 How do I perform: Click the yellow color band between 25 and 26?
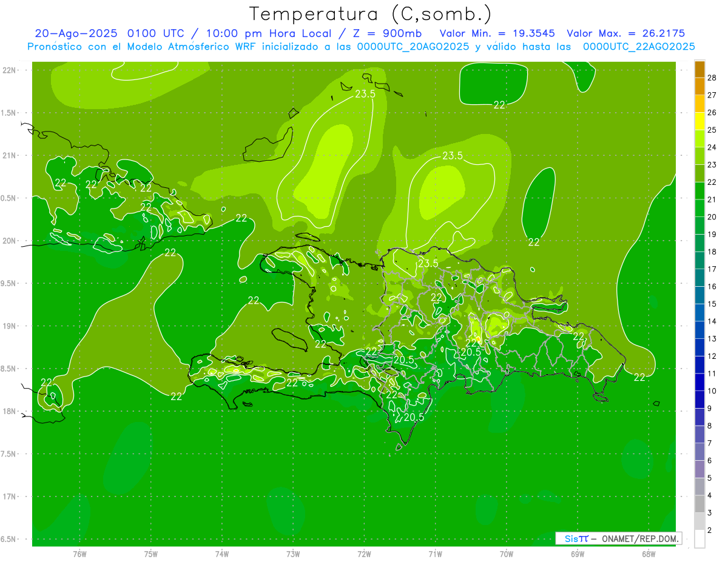pos(699,121)
